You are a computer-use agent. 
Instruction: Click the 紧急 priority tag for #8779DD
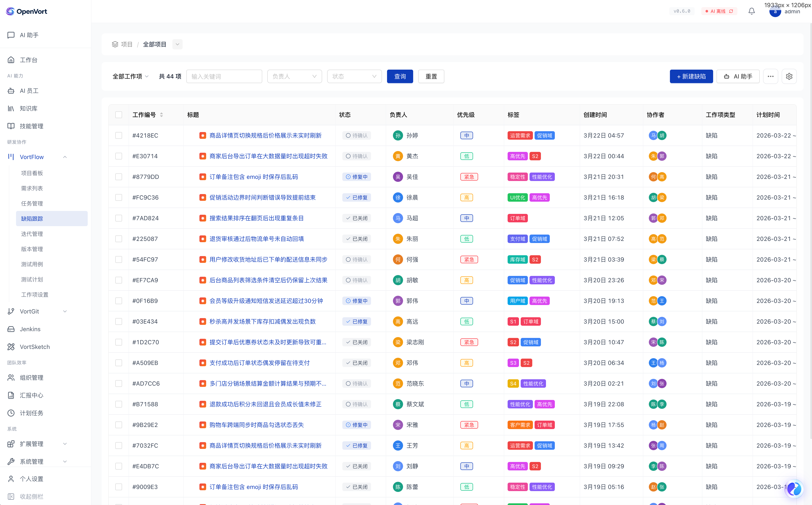point(469,177)
